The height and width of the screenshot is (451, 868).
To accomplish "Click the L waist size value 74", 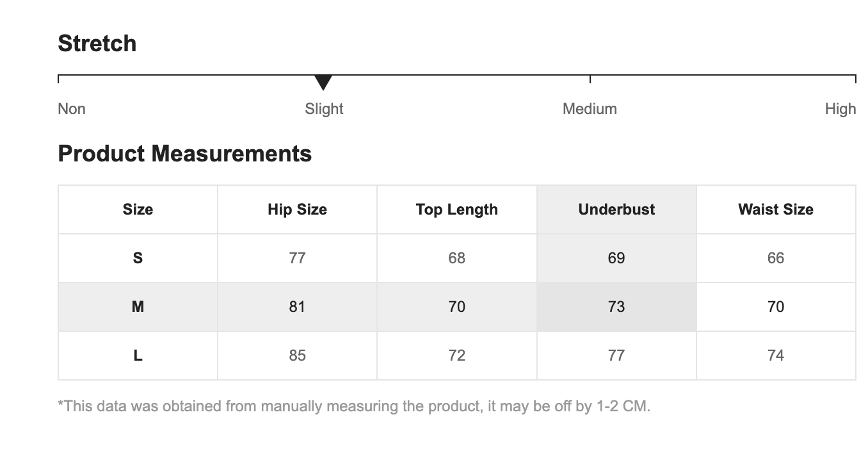I will [x=776, y=356].
